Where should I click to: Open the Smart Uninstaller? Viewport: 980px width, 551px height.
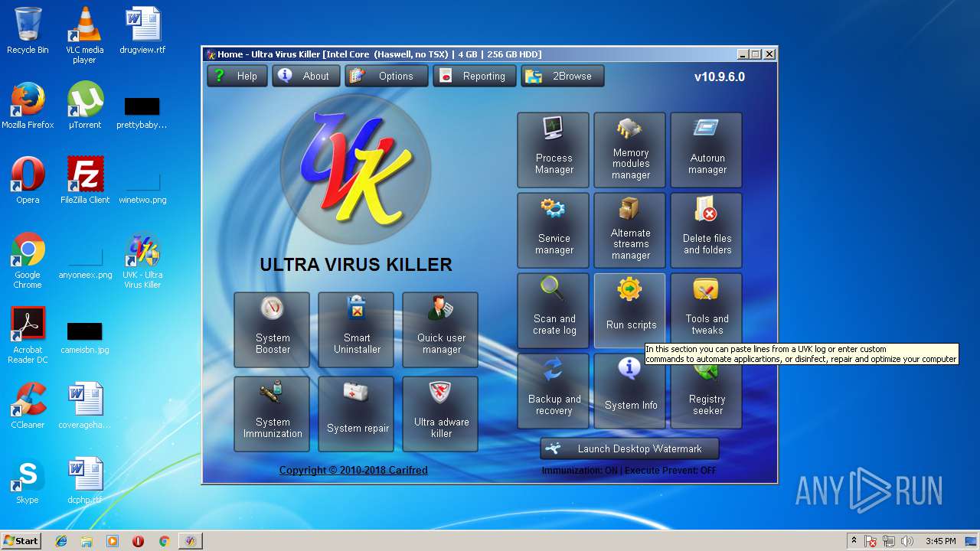point(356,330)
